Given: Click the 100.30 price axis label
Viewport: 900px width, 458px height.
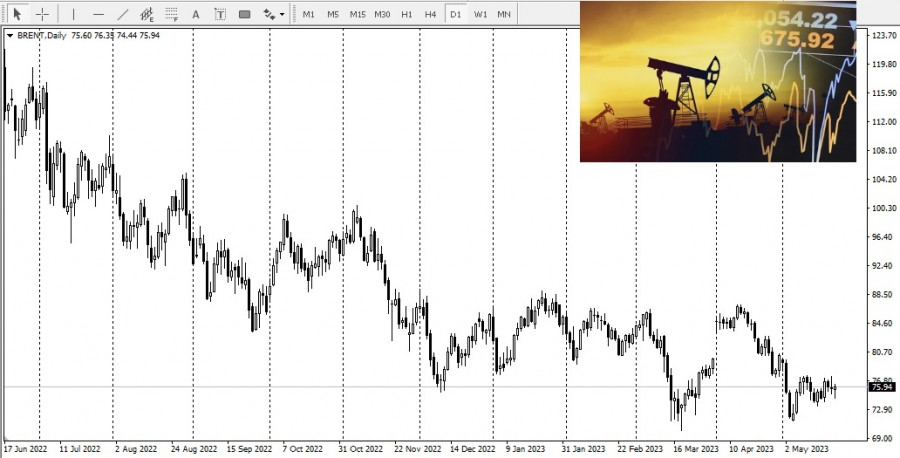Looking at the screenshot, I should (885, 208).
